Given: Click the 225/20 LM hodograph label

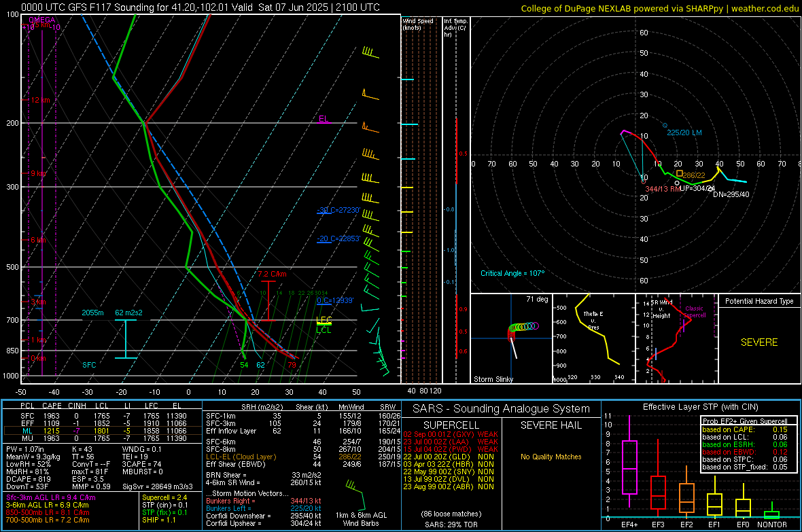Looking at the screenshot, I should pos(684,132).
